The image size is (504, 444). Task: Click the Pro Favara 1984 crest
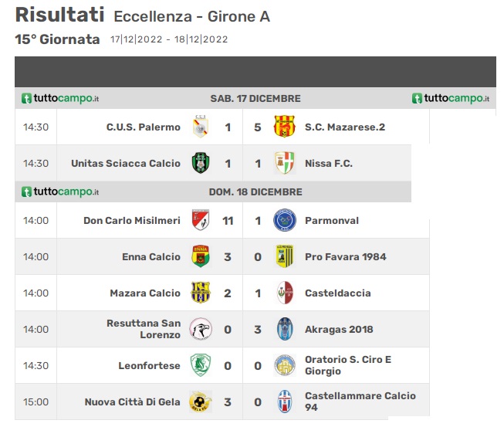pyautogui.click(x=285, y=256)
